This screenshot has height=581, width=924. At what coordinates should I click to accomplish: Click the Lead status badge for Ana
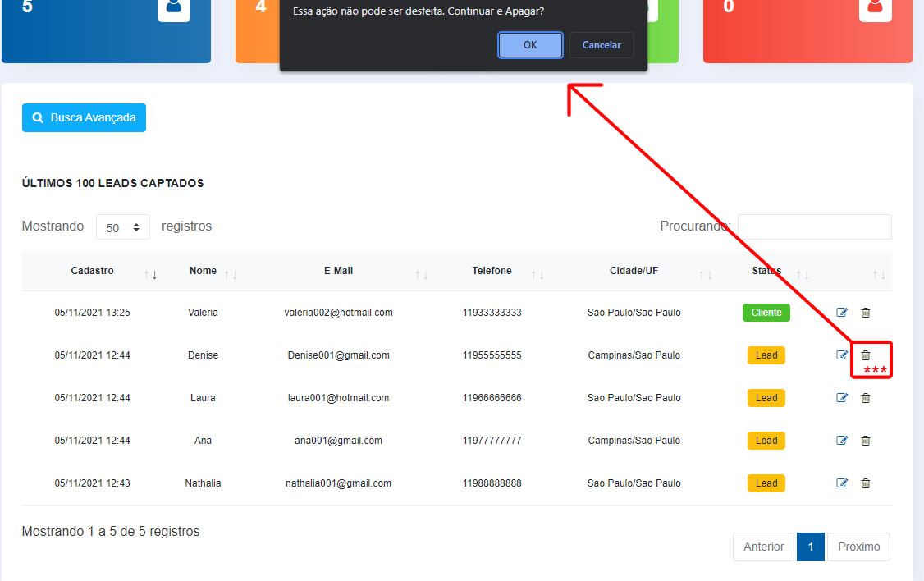point(766,440)
